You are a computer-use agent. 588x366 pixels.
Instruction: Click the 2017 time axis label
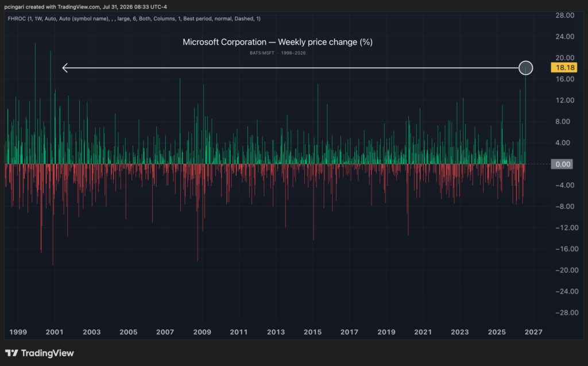click(349, 332)
